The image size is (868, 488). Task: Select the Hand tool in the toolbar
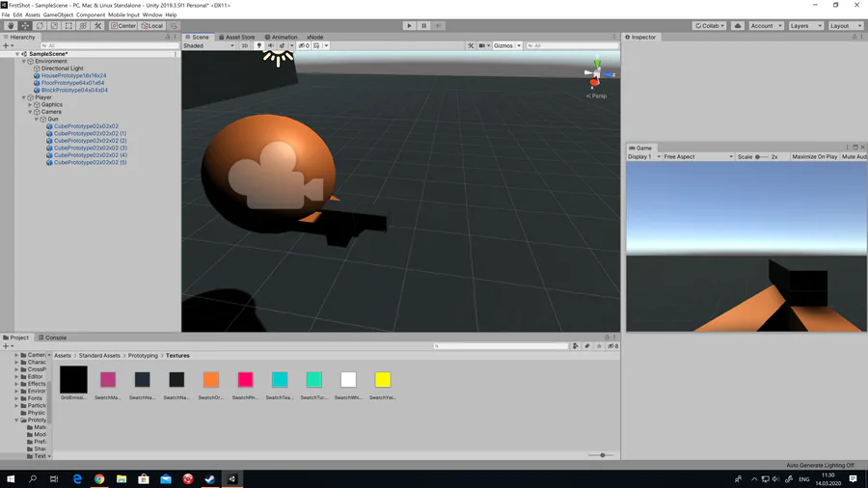click(x=11, y=25)
